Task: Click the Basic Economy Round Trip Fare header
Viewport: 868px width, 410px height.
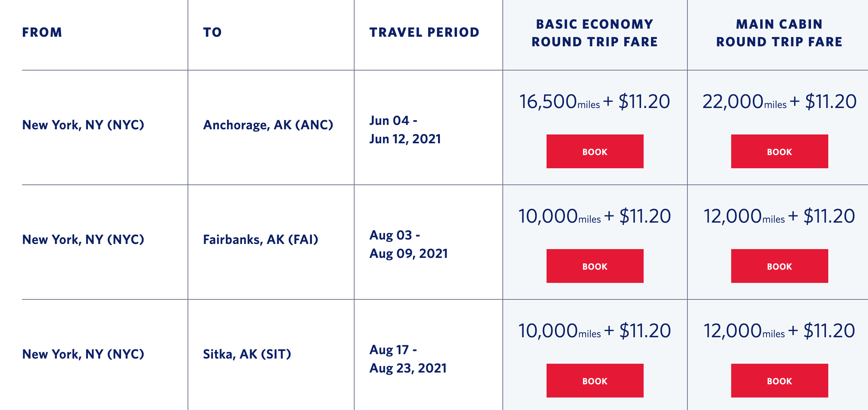Action: tap(595, 33)
